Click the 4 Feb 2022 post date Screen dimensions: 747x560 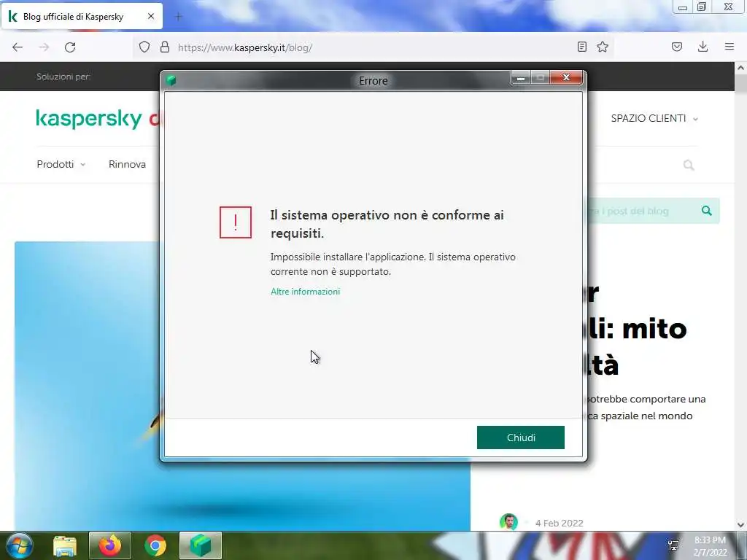[x=560, y=523]
